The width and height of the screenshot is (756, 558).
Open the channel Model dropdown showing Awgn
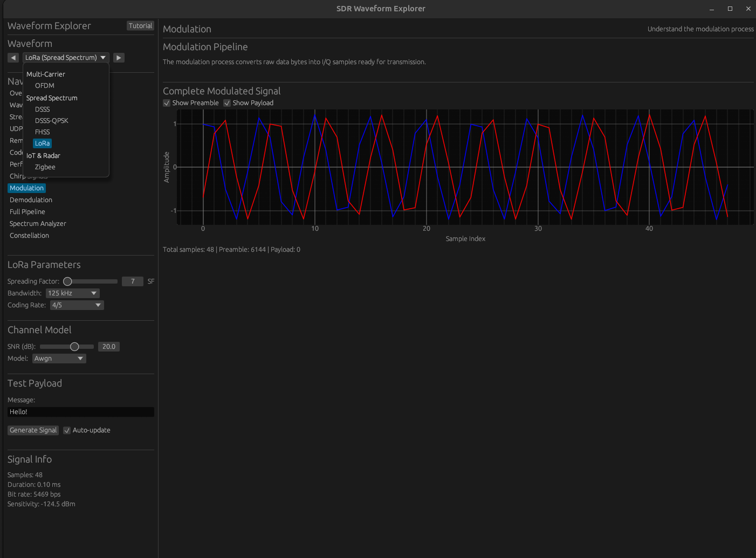[59, 358]
